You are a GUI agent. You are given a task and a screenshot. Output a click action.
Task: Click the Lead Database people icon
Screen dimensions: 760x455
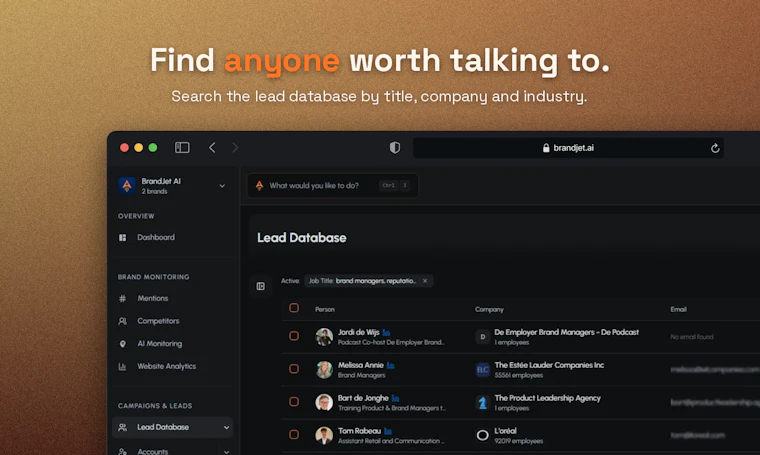point(123,427)
